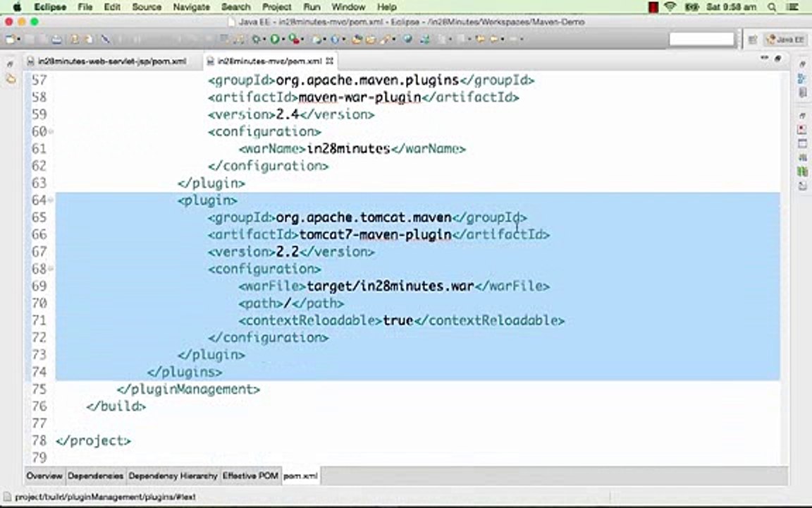Viewport: 812px width, 508px height.
Task: Click the Run external tools icon
Action: (294, 39)
